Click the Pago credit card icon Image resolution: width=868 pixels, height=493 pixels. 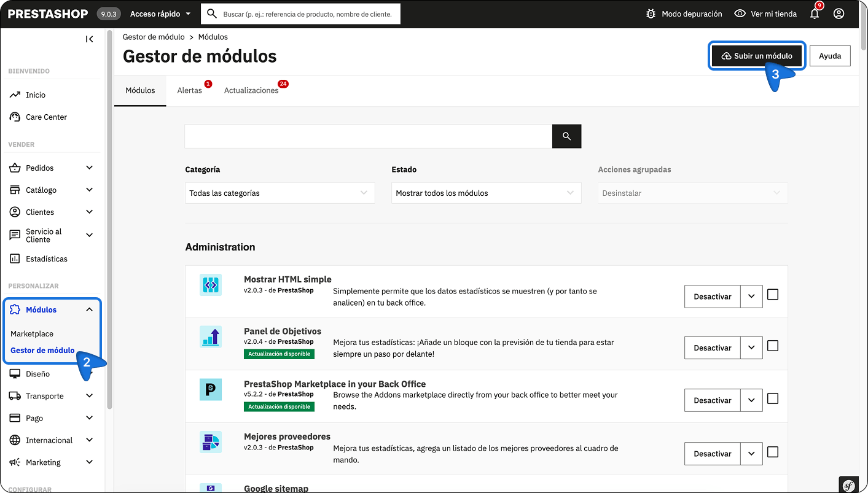click(15, 418)
